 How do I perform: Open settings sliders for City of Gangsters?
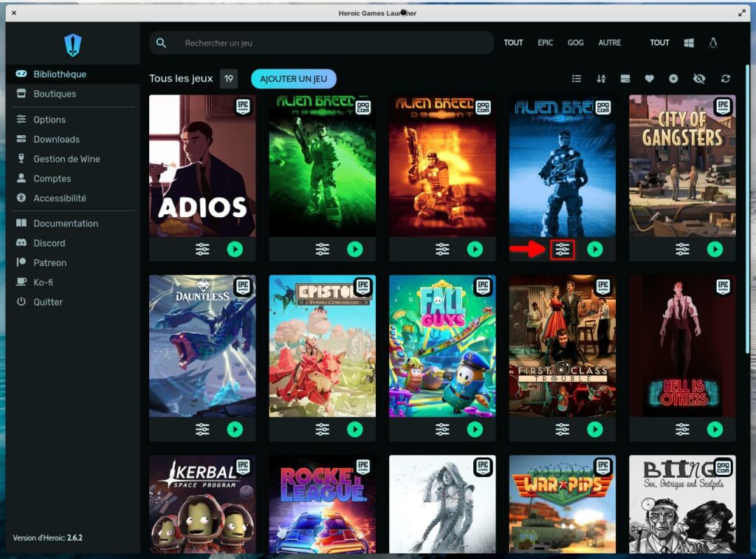pyautogui.click(x=682, y=250)
